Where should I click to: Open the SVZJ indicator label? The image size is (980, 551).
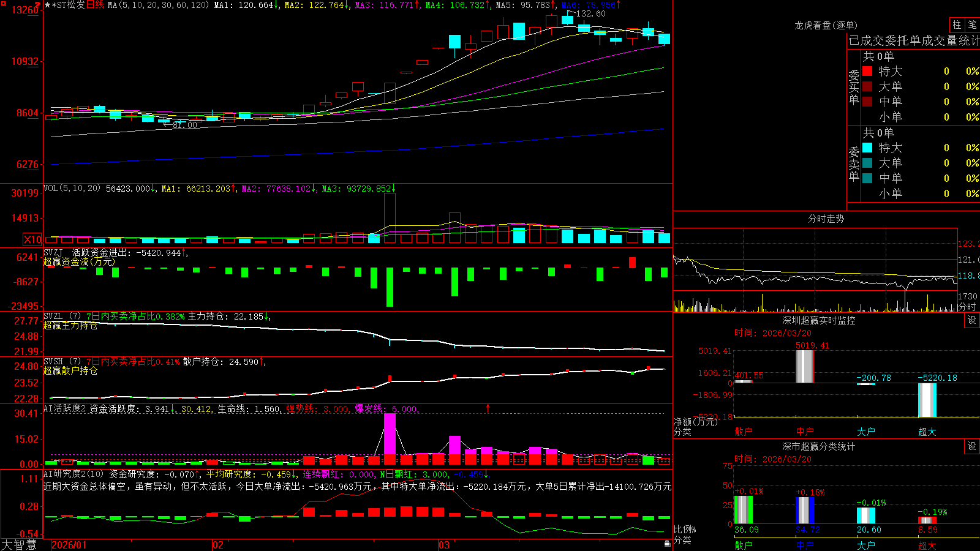(53, 252)
